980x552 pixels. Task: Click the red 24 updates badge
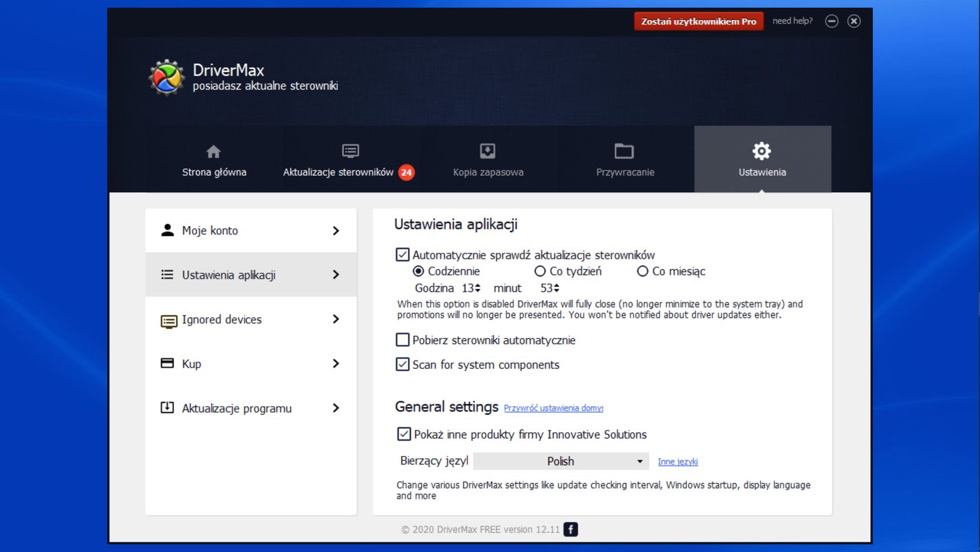tap(406, 172)
